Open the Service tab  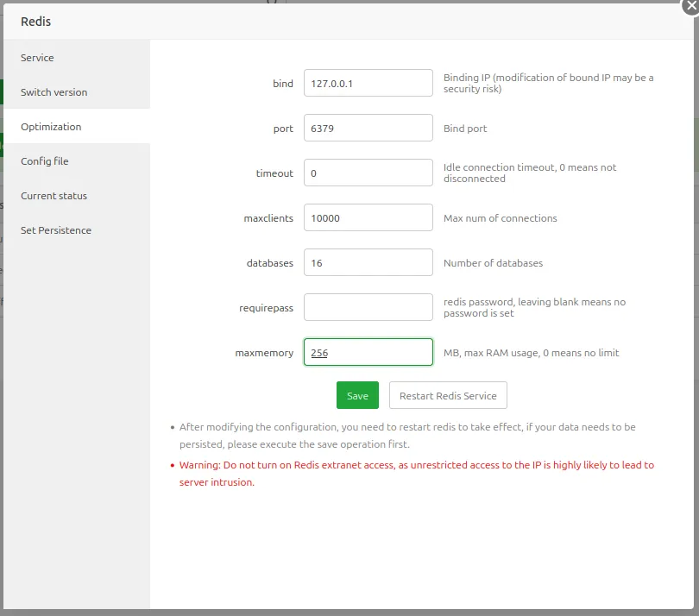[77, 58]
